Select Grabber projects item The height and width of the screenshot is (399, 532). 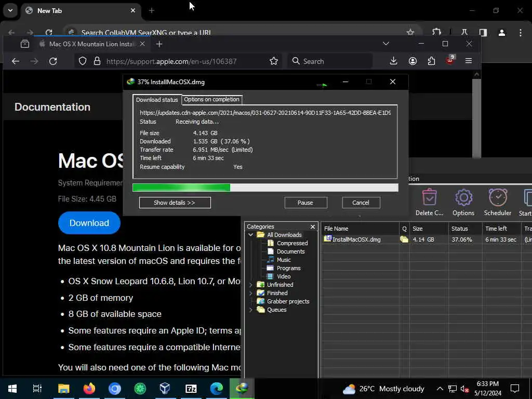(288, 301)
